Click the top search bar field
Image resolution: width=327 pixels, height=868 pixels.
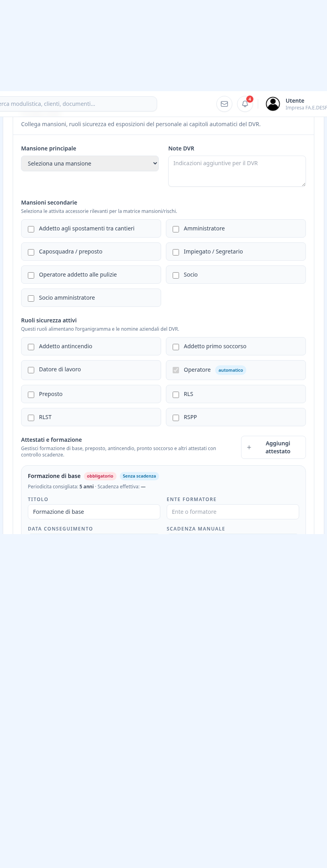click(x=78, y=104)
